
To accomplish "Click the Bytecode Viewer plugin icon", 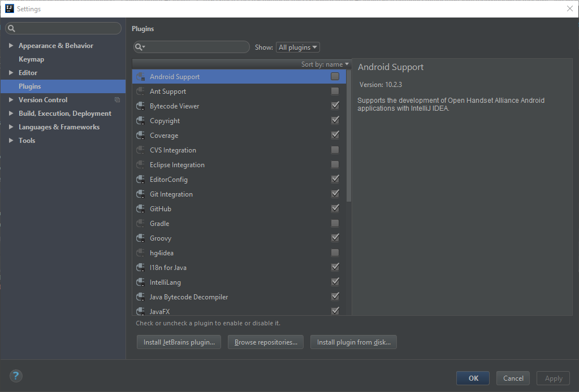I will point(140,106).
